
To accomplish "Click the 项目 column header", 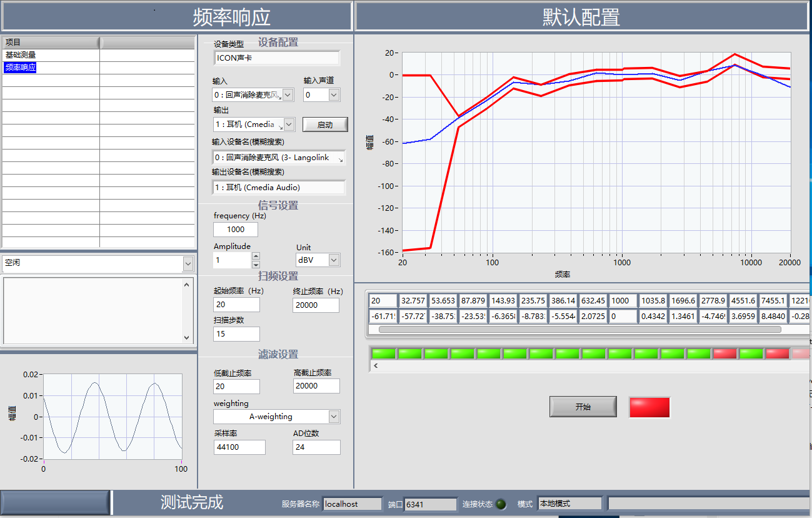I will pos(50,43).
